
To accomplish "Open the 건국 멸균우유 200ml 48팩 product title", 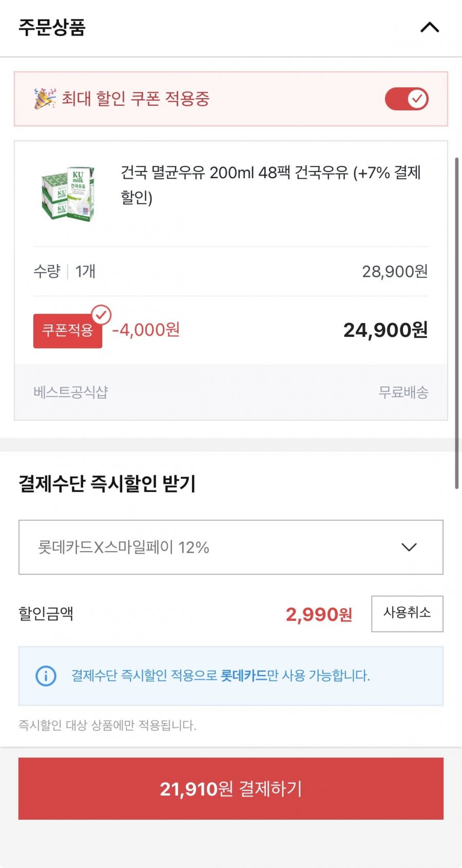I will pos(271,185).
